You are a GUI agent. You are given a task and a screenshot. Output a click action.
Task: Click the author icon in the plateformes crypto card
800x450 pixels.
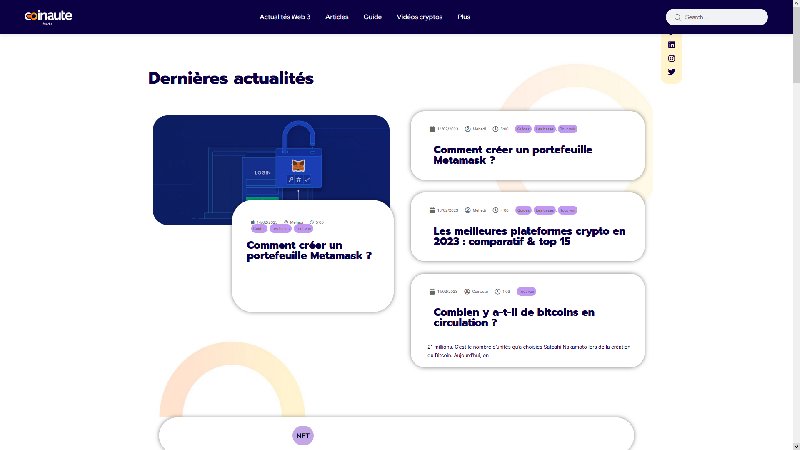(467, 210)
